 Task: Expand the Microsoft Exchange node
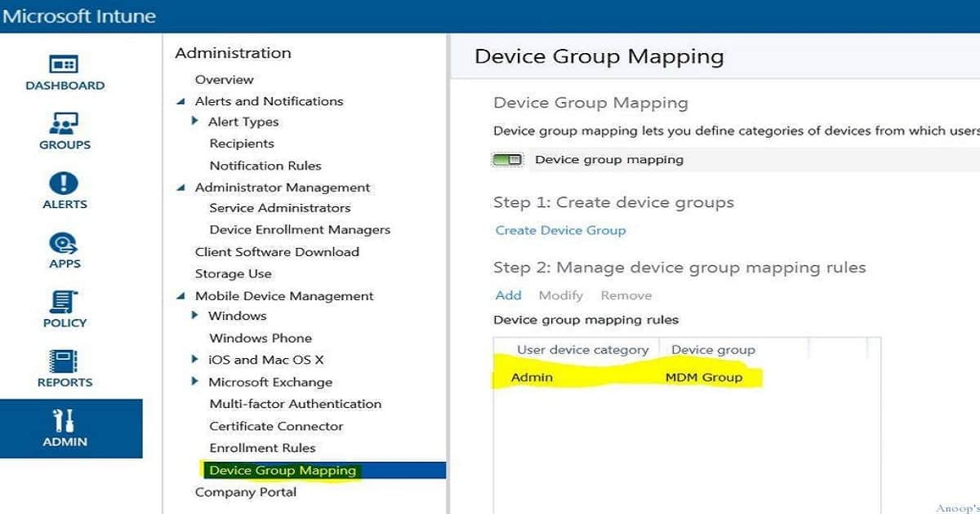195,381
